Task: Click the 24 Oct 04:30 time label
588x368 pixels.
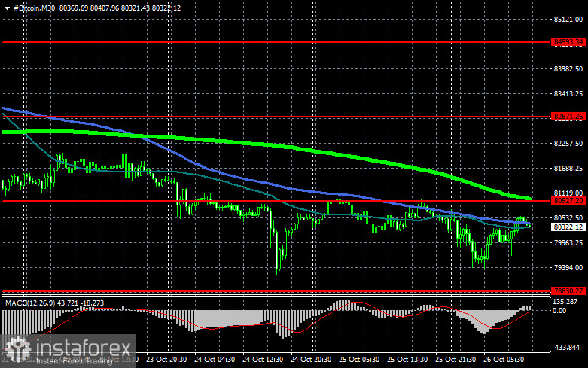Action: click(x=215, y=360)
